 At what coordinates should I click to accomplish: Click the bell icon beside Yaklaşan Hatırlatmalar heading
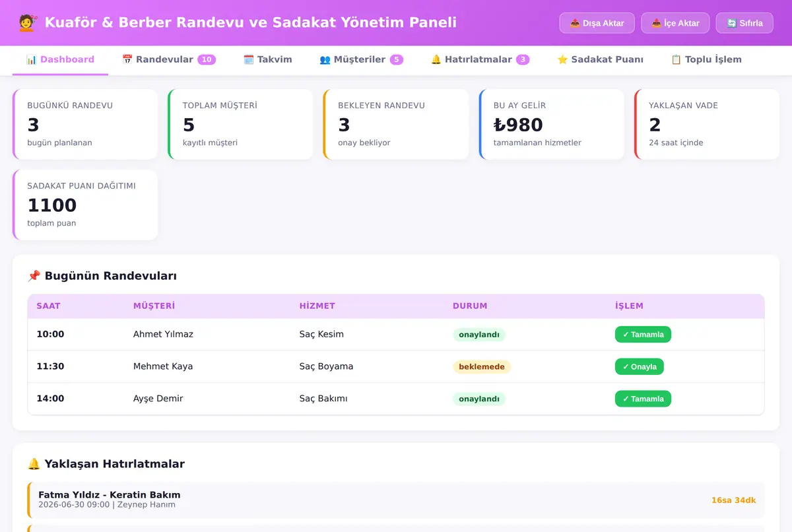34,464
